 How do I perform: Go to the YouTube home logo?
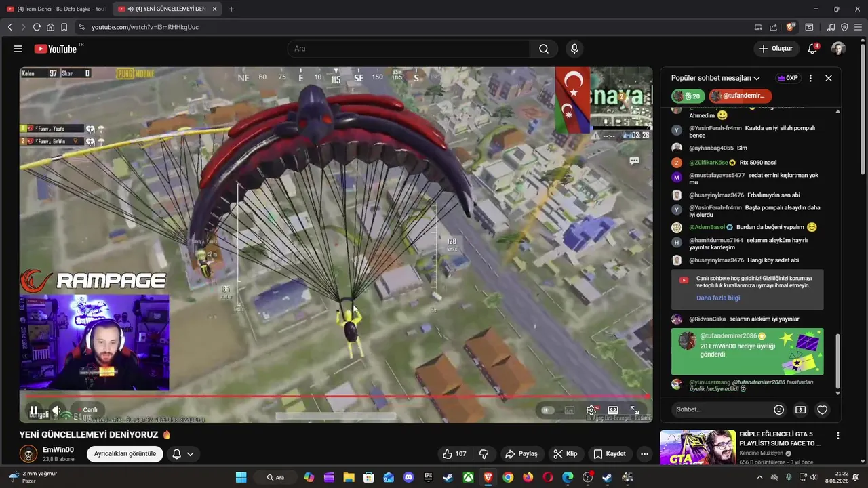56,49
